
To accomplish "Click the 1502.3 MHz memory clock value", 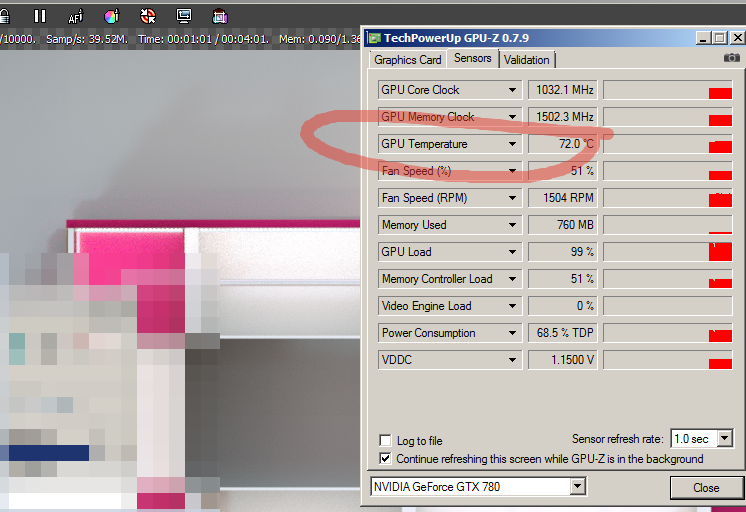I will (563, 117).
